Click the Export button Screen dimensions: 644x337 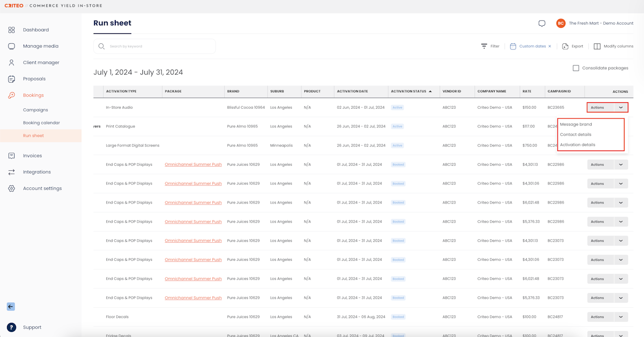[573, 46]
